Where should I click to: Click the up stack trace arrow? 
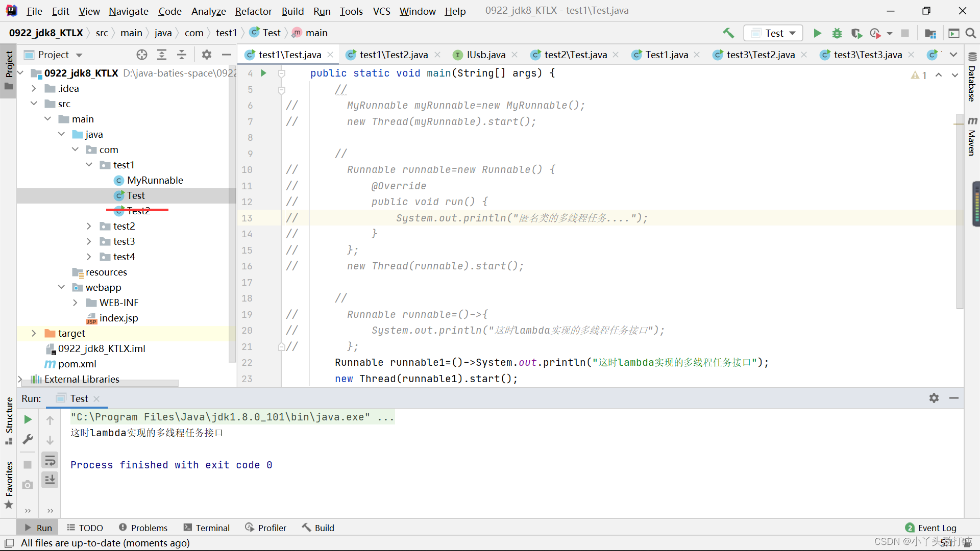(50, 420)
